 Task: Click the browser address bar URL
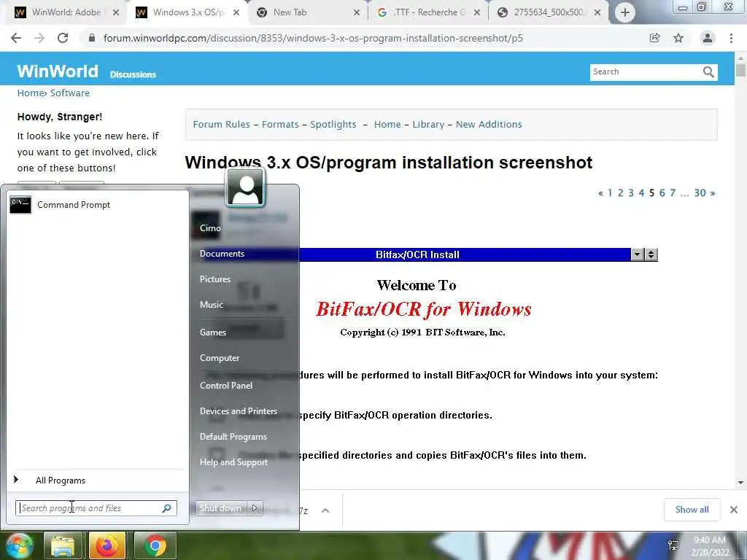pyautogui.click(x=313, y=38)
